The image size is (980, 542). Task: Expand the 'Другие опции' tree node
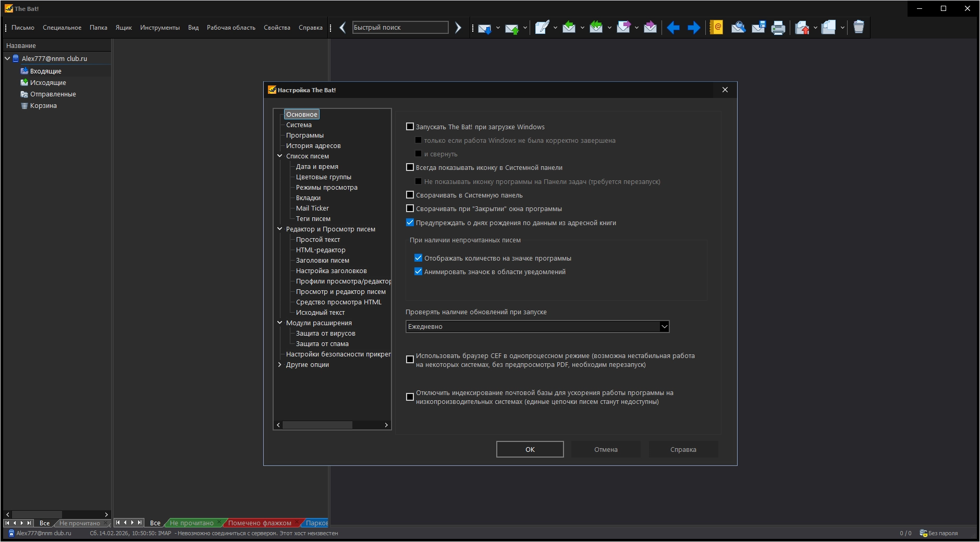click(x=280, y=364)
